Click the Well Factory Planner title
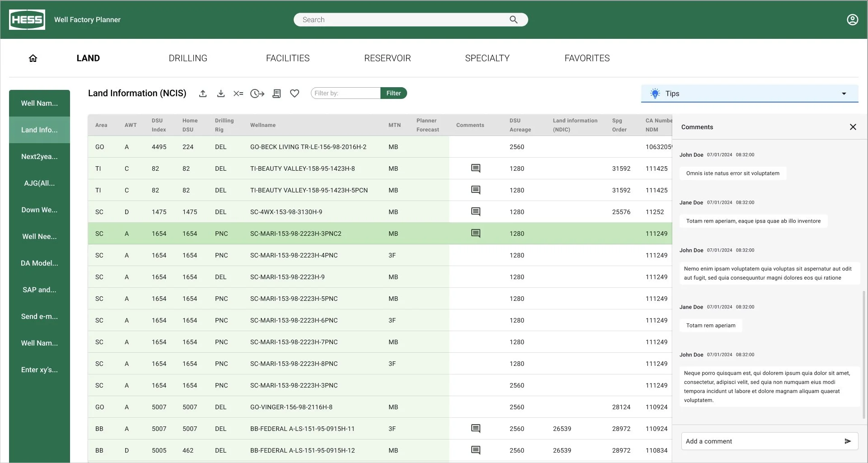Viewport: 868px width, 463px height. coord(87,19)
